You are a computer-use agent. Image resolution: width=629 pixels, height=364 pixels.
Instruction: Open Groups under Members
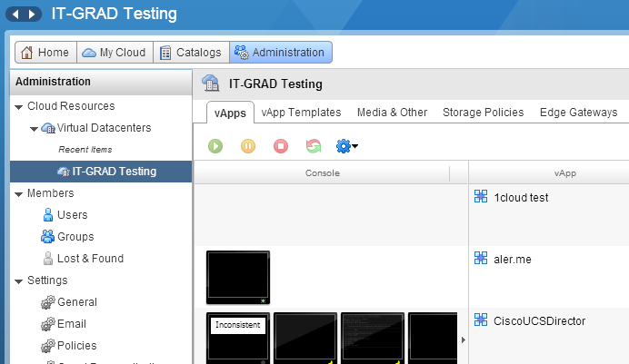(75, 237)
